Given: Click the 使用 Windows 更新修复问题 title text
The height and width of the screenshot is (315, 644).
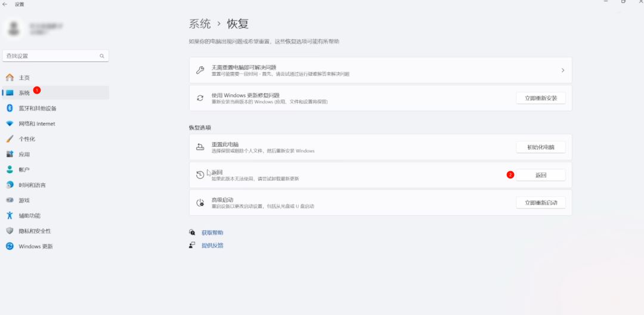Looking at the screenshot, I should click(246, 95).
